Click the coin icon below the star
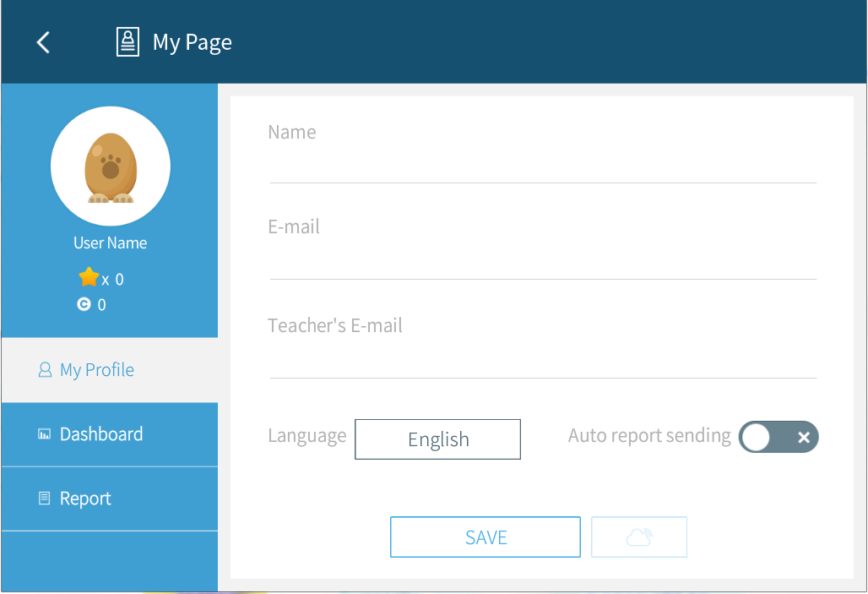This screenshot has width=868, height=594. (x=84, y=304)
